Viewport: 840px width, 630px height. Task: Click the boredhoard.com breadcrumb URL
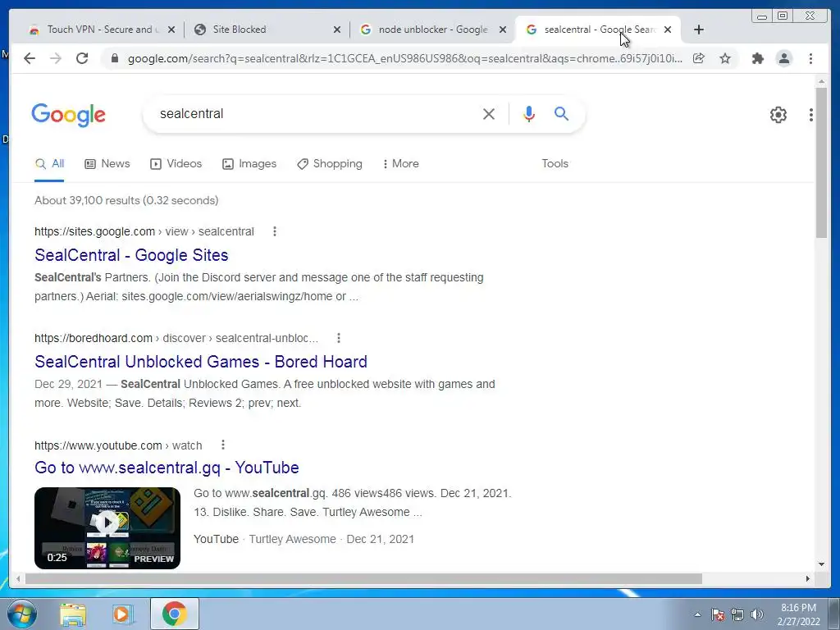point(176,338)
